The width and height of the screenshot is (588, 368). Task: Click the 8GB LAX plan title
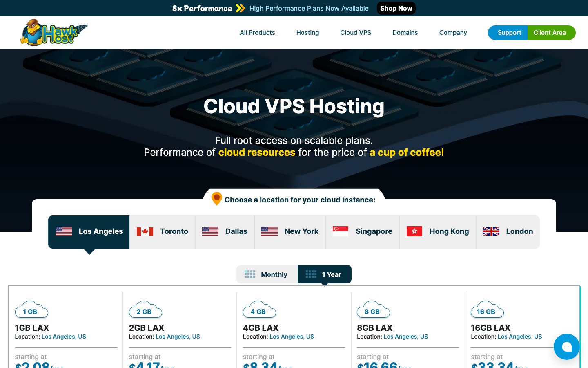pyautogui.click(x=374, y=328)
